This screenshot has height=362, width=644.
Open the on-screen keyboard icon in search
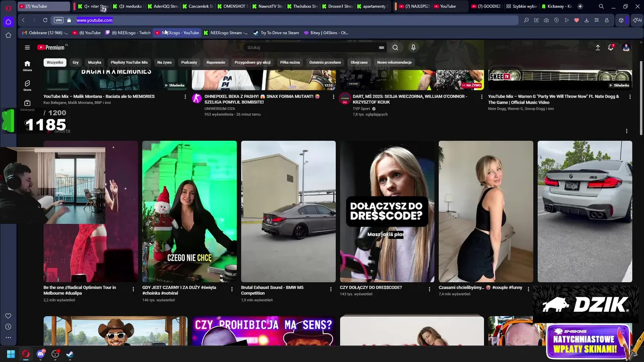381,47
